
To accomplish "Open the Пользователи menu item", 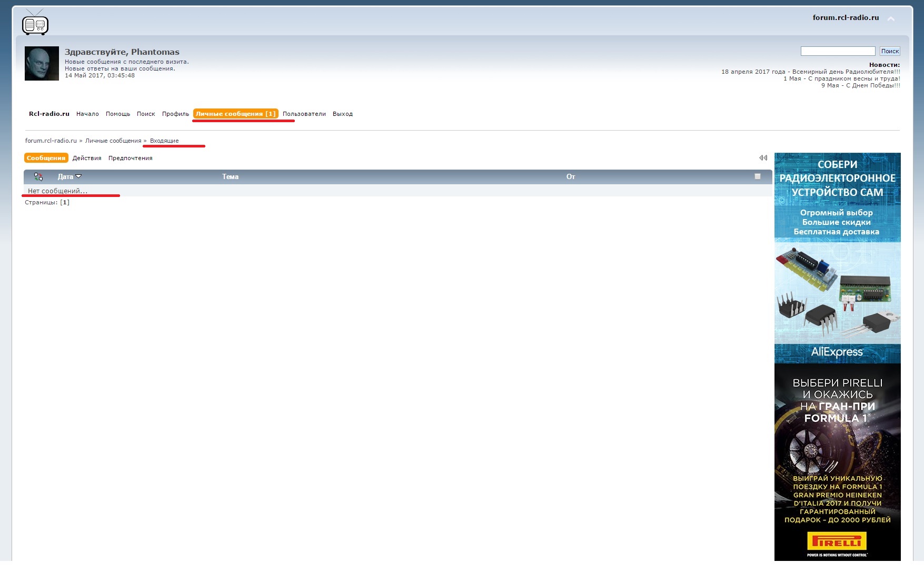I will (x=304, y=114).
